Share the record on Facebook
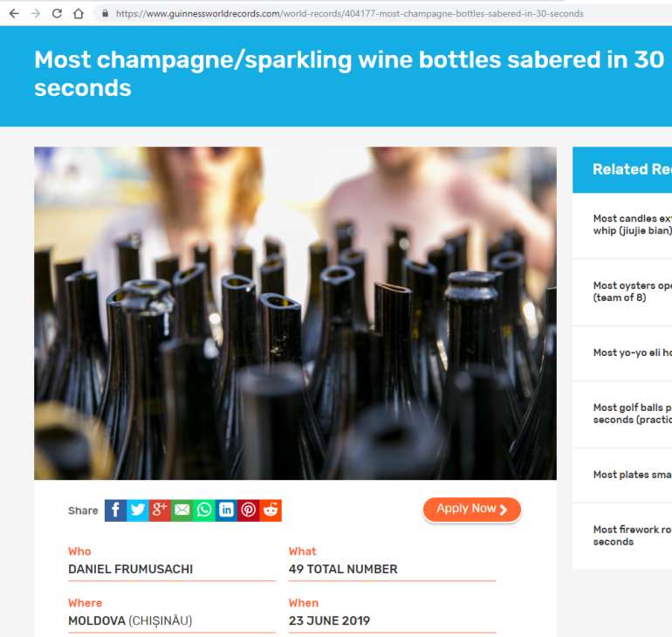The image size is (672, 637). click(x=115, y=510)
